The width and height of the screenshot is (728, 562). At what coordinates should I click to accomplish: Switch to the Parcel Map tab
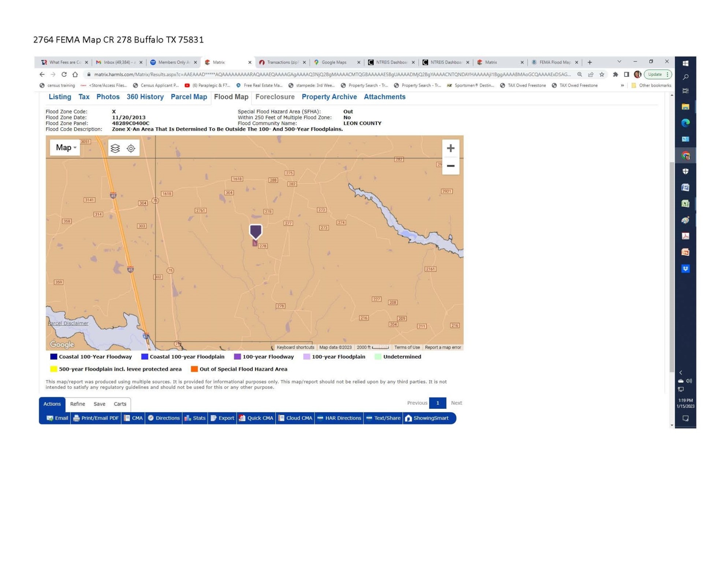(189, 97)
